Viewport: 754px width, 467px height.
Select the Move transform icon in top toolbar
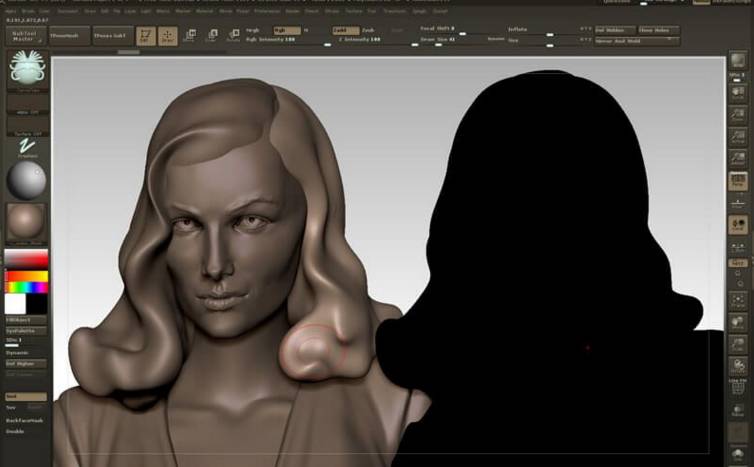(189, 35)
